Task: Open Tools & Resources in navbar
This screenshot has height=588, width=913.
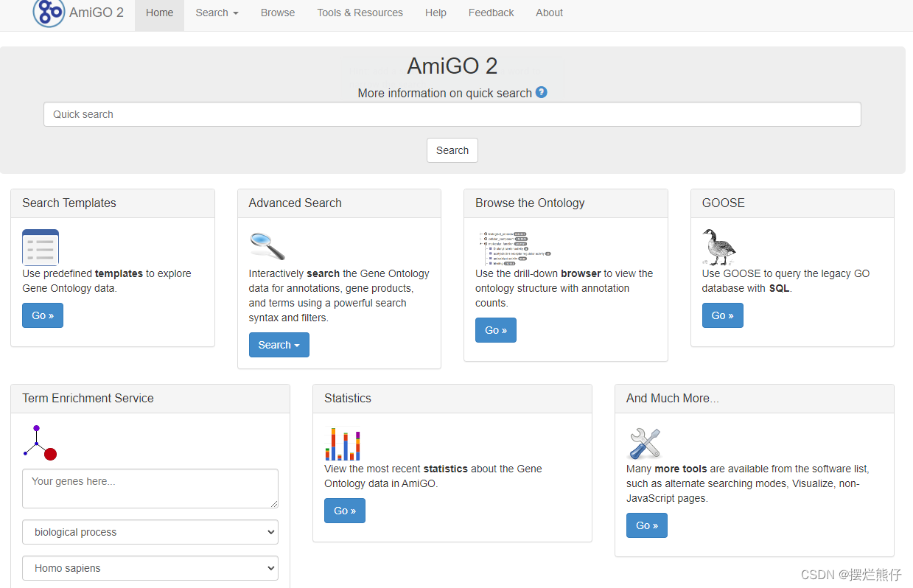Action: coord(360,13)
